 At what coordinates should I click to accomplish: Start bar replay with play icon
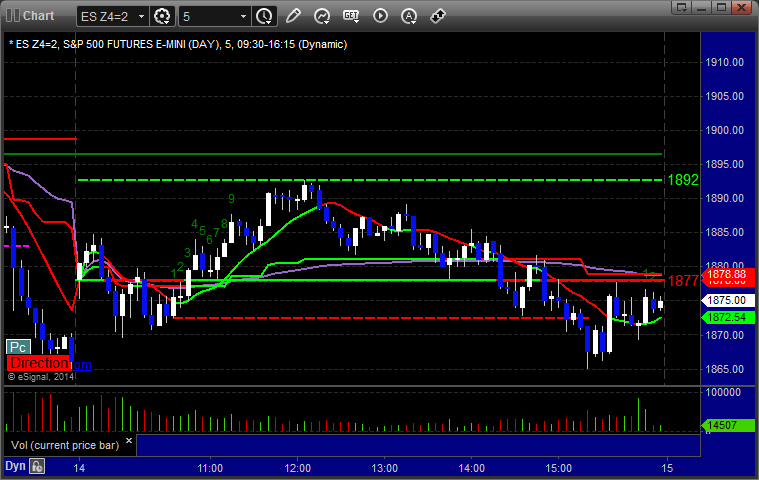pyautogui.click(x=380, y=16)
